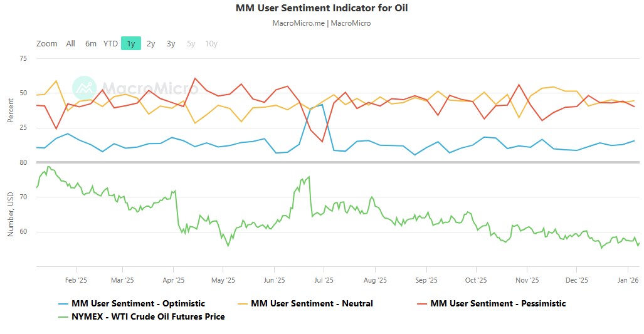Click the blue Optimistic legend line marker

(x=62, y=304)
